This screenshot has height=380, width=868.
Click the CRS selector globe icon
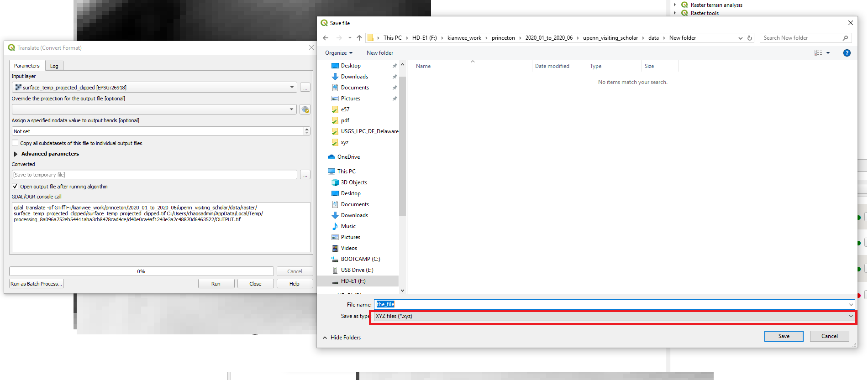click(x=305, y=109)
